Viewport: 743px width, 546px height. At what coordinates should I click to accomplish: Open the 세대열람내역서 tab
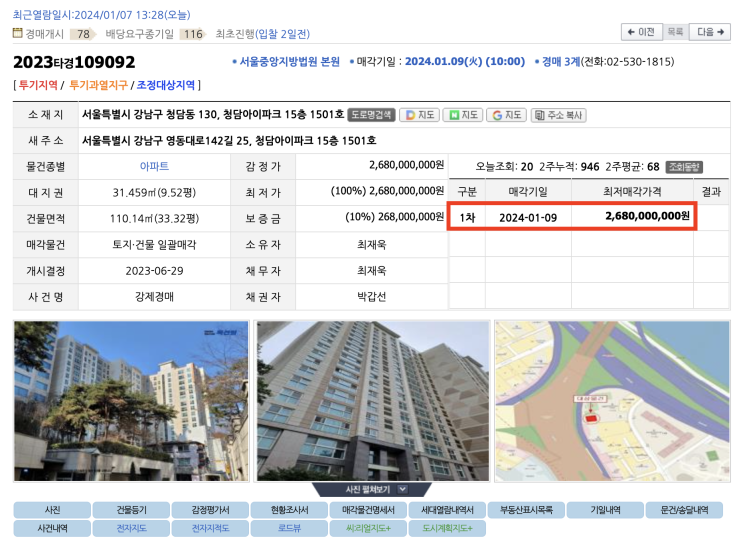click(x=447, y=510)
